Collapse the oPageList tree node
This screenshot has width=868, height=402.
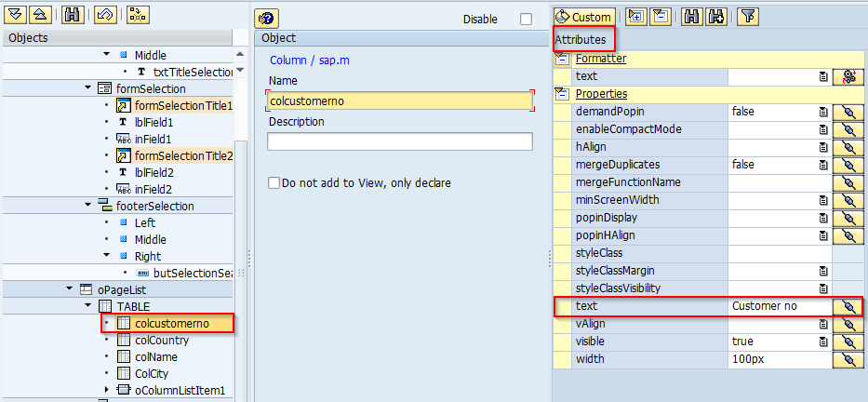[70, 289]
